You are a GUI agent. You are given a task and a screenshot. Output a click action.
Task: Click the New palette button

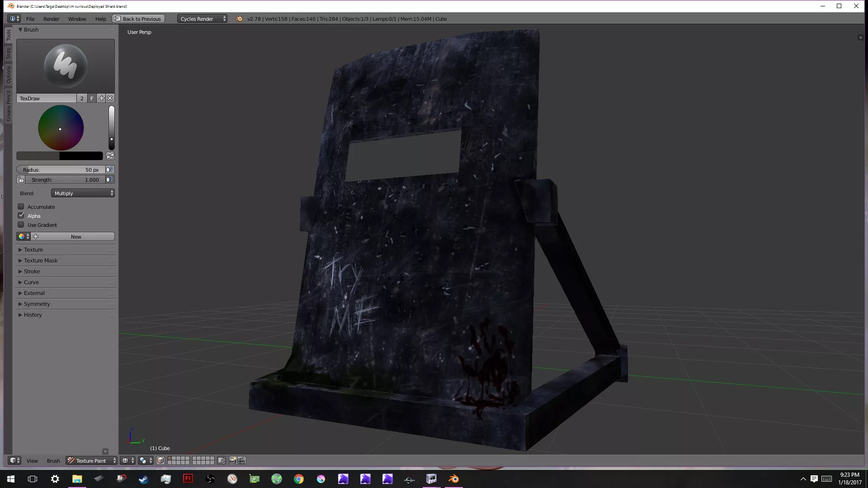(76, 236)
